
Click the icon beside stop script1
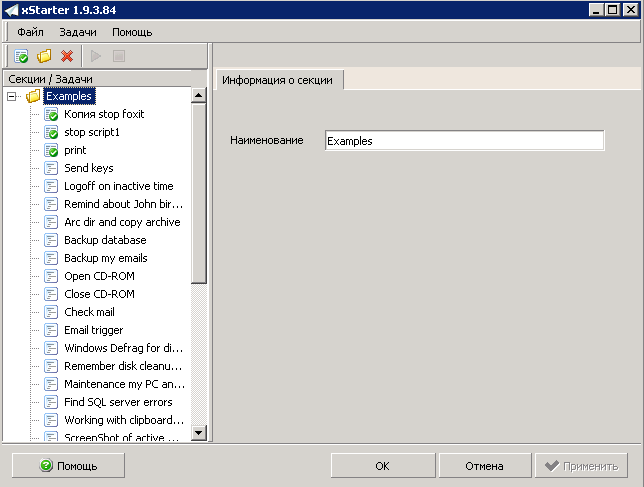tap(51, 132)
